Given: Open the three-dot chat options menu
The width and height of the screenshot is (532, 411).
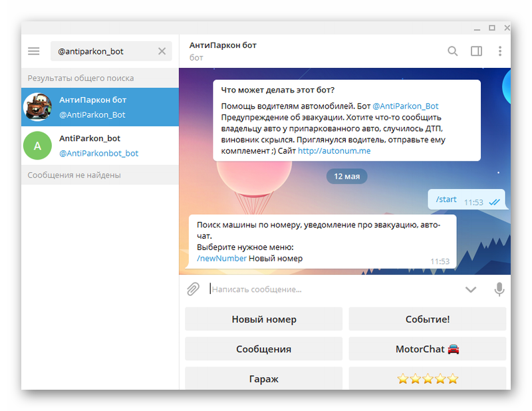Looking at the screenshot, I should 500,51.
